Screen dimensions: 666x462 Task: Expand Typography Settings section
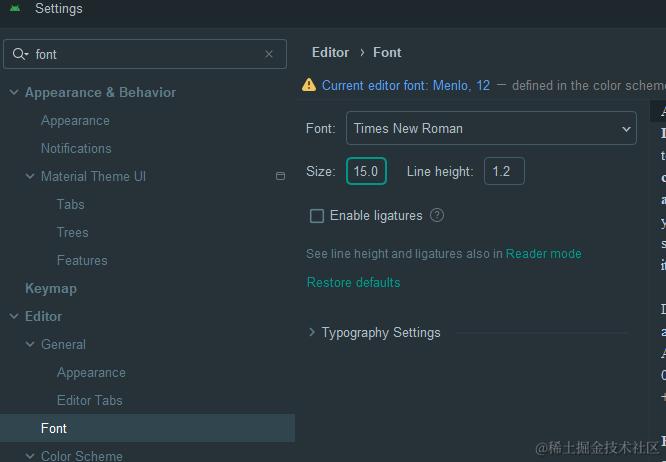click(312, 332)
